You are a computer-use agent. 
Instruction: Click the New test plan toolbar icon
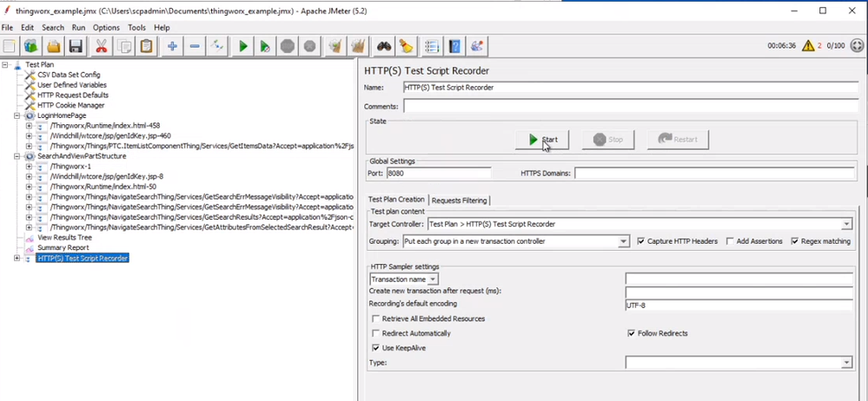[x=10, y=47]
